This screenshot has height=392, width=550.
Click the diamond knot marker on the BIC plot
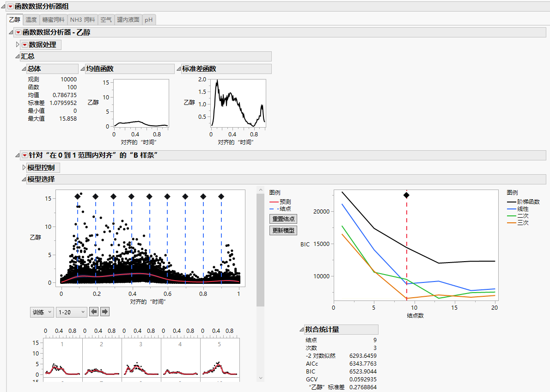point(407,195)
